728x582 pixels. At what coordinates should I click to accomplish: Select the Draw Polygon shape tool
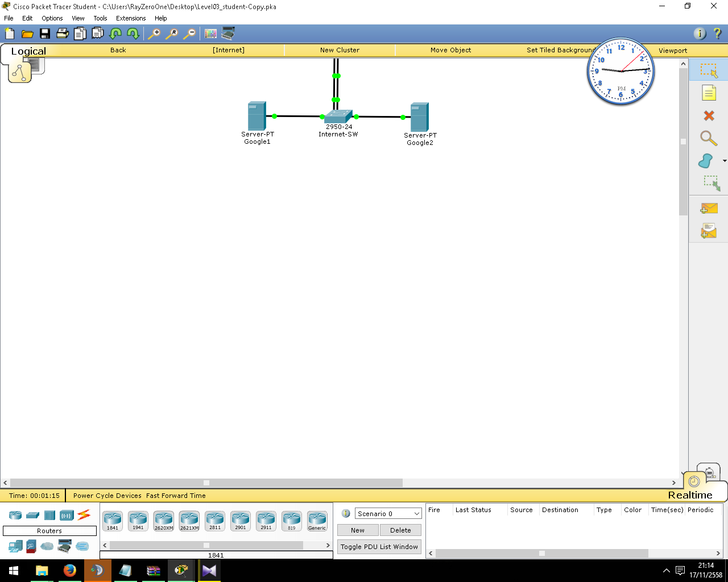(x=706, y=161)
